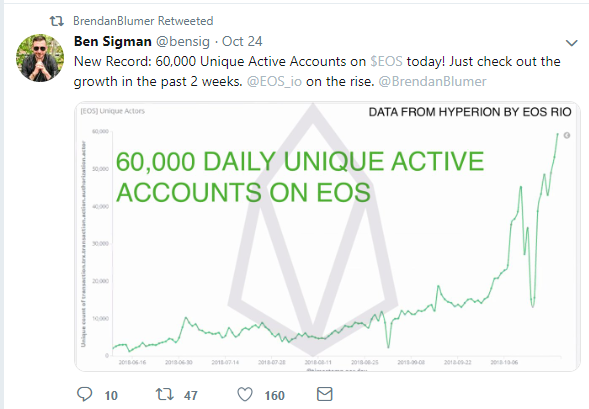
Task: Click the retweet count 47
Action: tap(191, 395)
